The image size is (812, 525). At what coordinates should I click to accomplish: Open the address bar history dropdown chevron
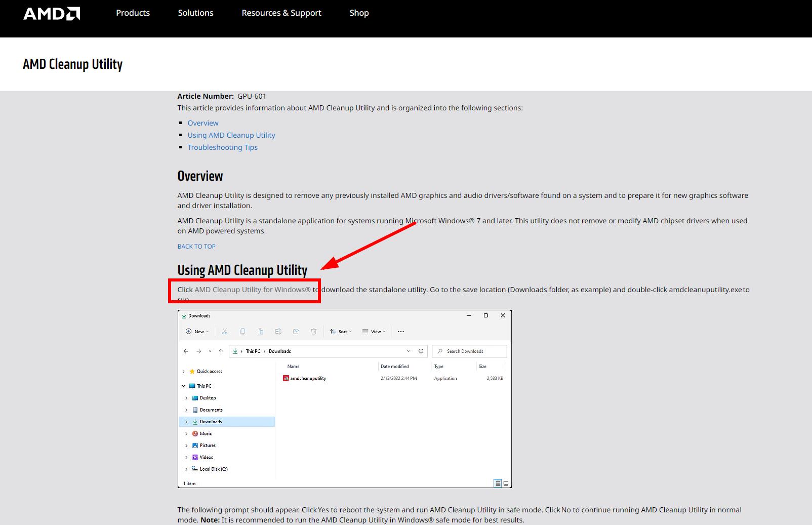[409, 351]
